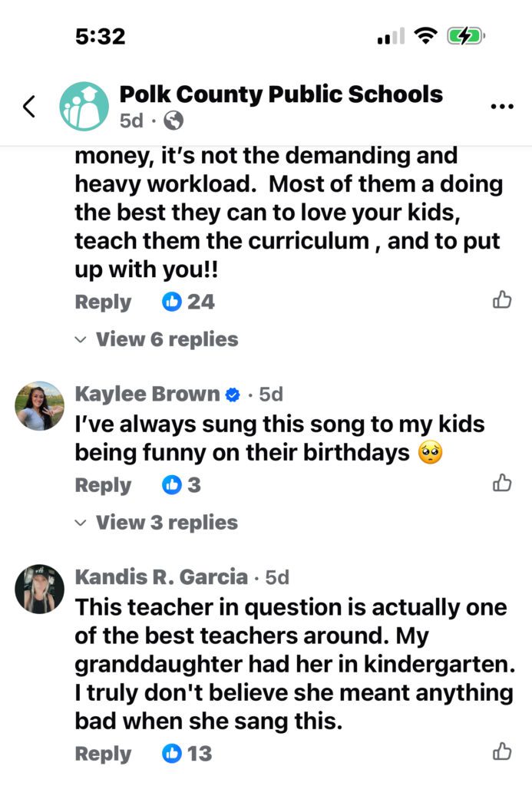Tap the back arrow chevron

click(29, 107)
